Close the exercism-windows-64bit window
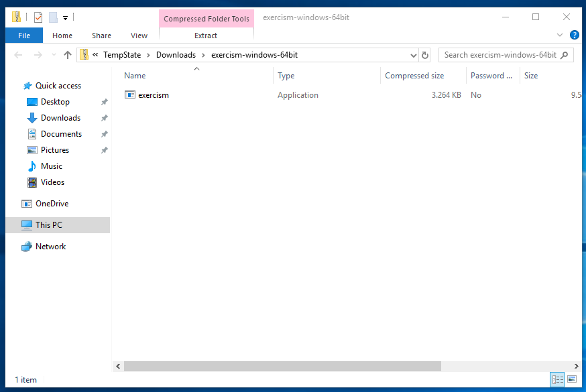586x392 pixels. pos(566,17)
